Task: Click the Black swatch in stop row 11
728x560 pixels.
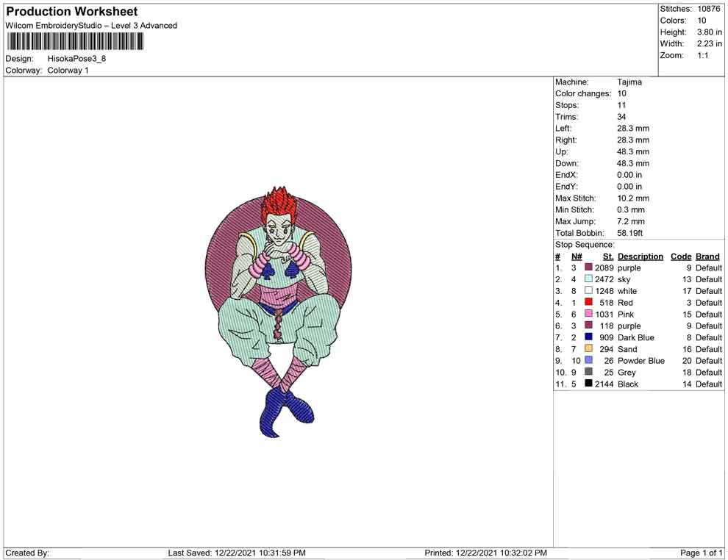Action: 588,383
